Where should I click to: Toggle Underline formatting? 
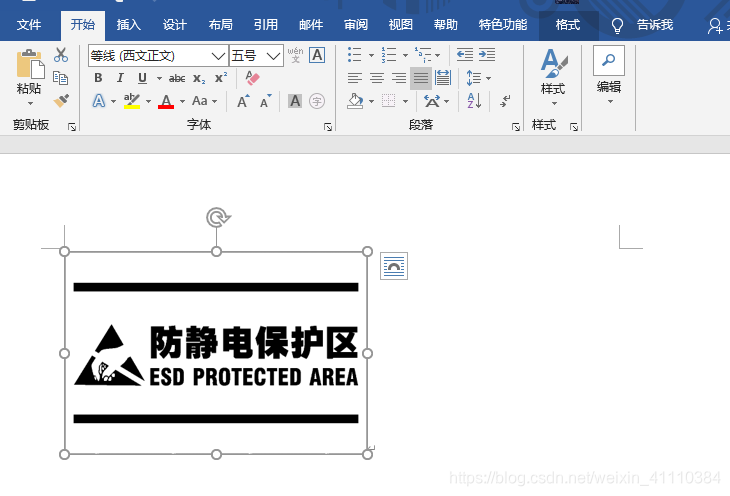(142, 78)
